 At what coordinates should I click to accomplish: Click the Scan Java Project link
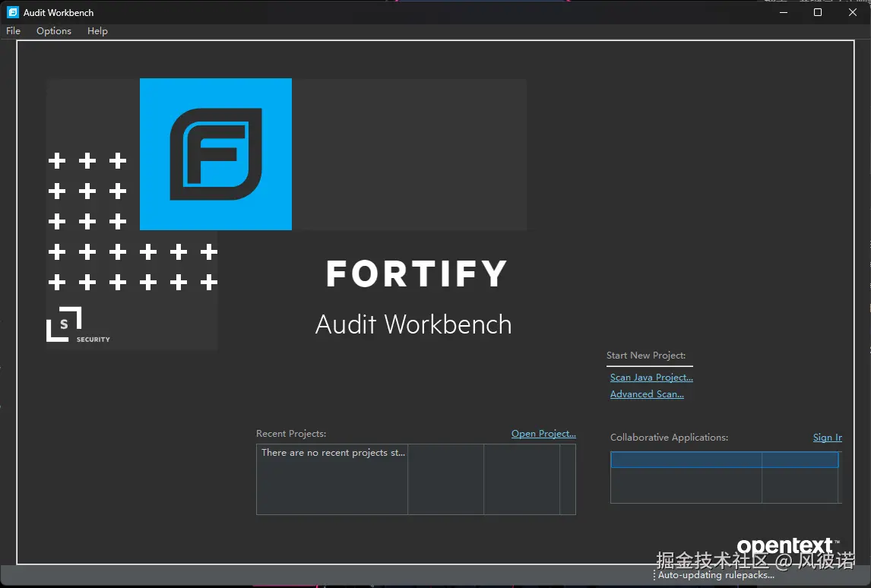(x=651, y=378)
